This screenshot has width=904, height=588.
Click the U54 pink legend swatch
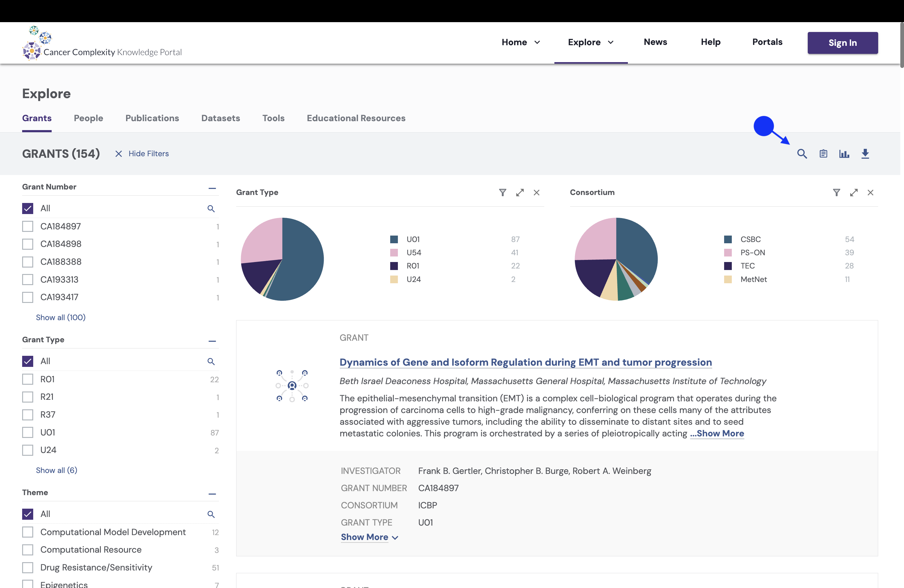coord(394,252)
